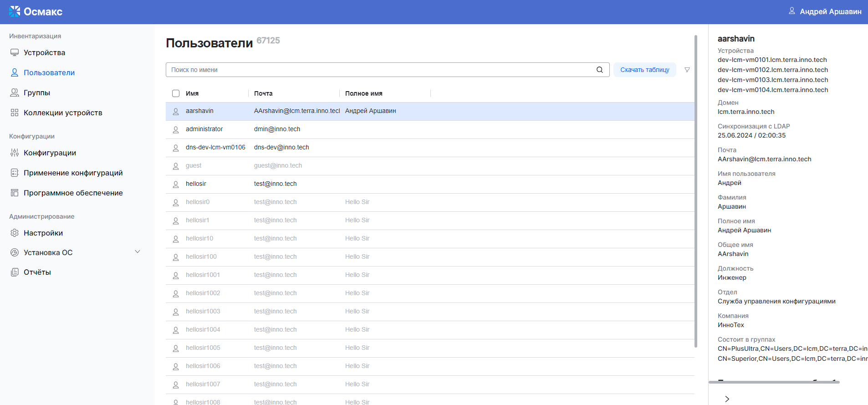Collapse the details panel with bottom chevron
This screenshot has width=868, height=405.
click(x=727, y=399)
